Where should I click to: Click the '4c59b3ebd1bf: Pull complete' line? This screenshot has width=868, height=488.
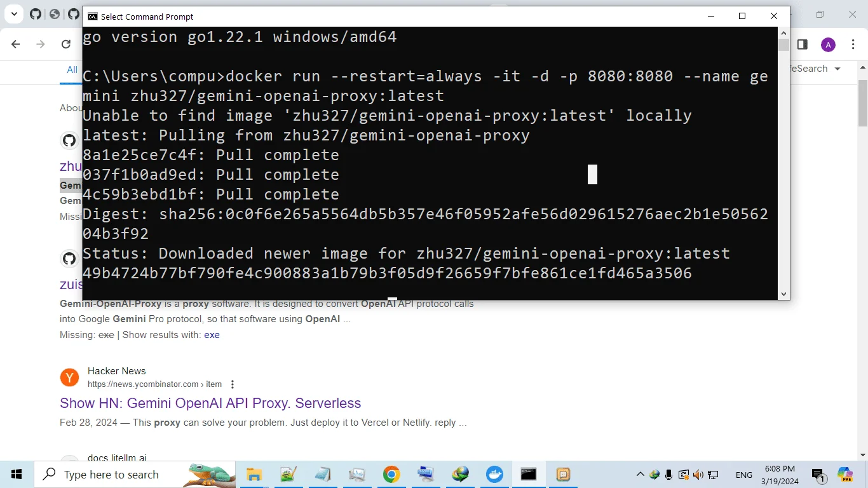coord(211,194)
